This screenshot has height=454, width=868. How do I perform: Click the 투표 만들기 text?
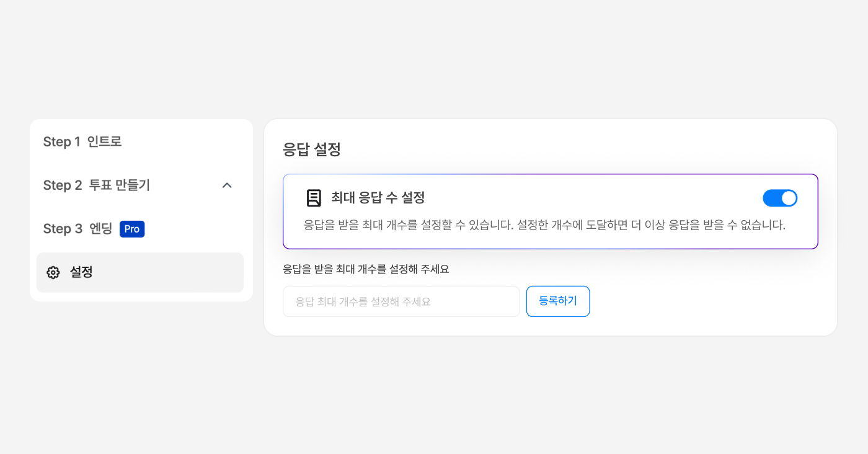(120, 185)
